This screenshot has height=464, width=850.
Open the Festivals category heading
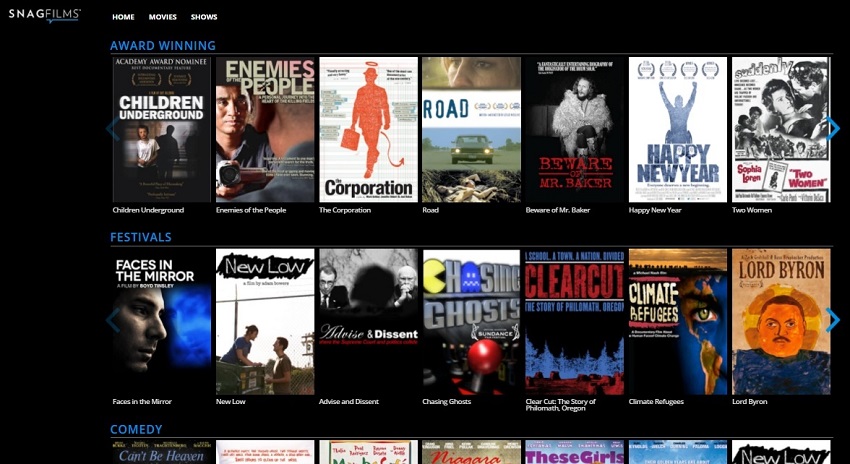(140, 237)
